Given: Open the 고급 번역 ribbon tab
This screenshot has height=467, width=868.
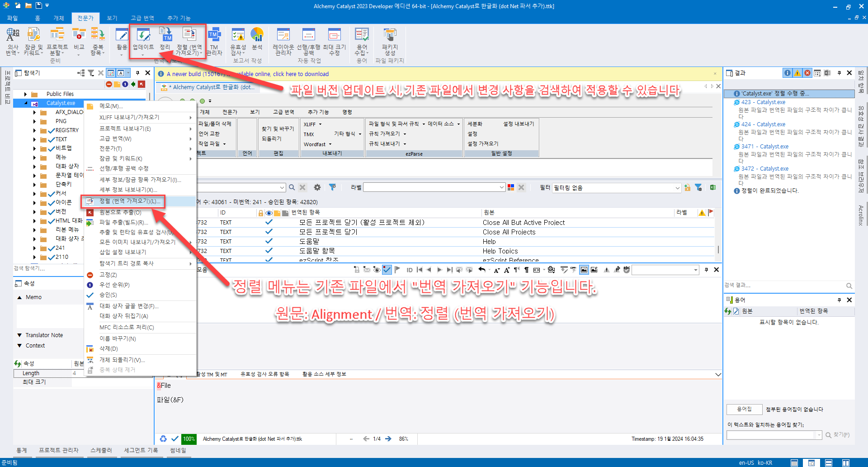Looking at the screenshot, I should [x=142, y=18].
